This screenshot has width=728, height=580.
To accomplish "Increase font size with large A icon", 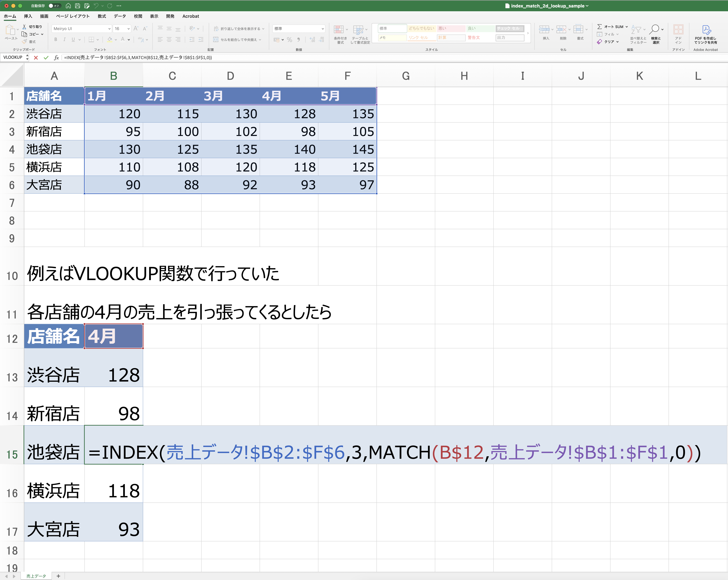I will click(136, 29).
